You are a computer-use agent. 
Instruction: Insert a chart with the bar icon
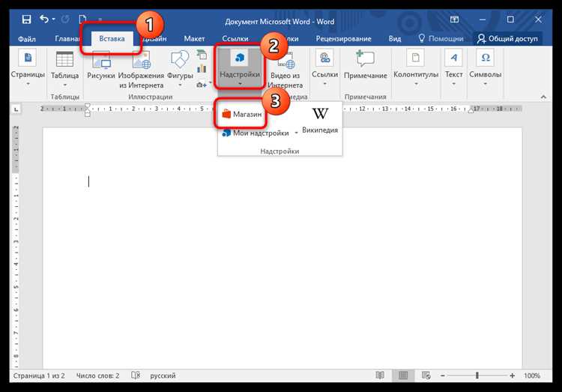coord(202,68)
